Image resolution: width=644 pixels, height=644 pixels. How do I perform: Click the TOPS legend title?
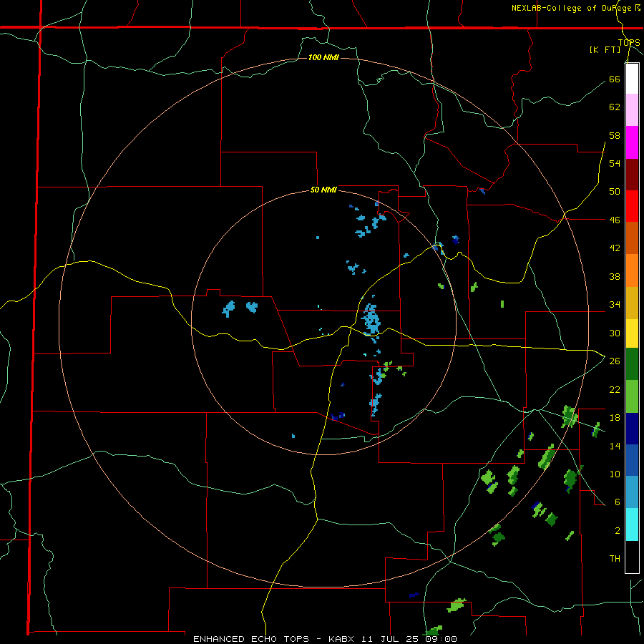pos(629,43)
